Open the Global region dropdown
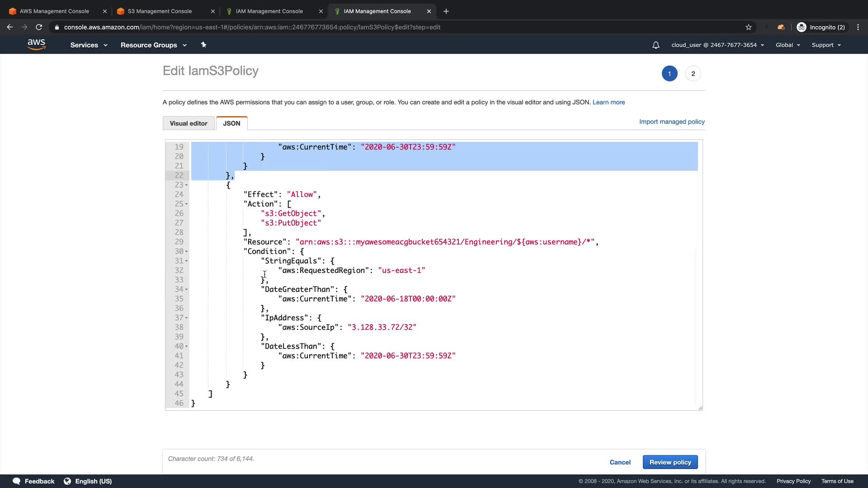Screen dimensions: 868x488 [788, 45]
